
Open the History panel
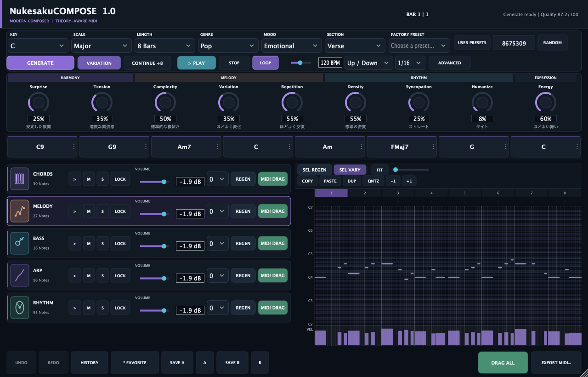pos(90,363)
